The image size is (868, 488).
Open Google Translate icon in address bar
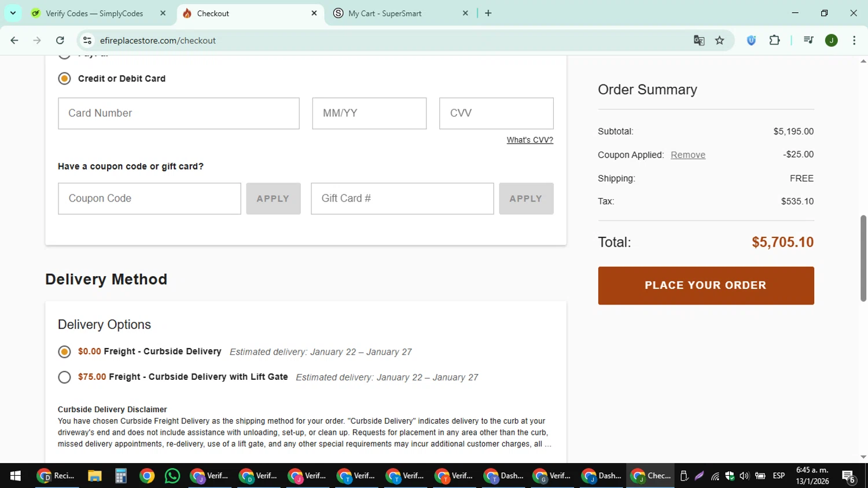[699, 41]
